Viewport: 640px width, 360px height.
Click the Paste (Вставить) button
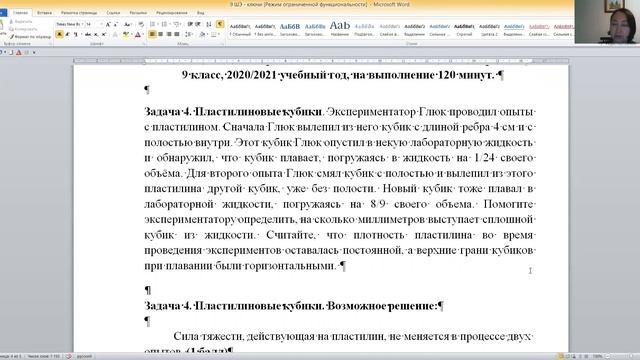click(x=3, y=28)
